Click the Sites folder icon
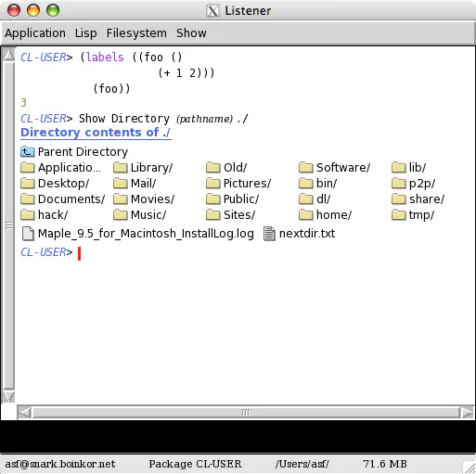Screen dimensions: 476x474 [x=212, y=215]
